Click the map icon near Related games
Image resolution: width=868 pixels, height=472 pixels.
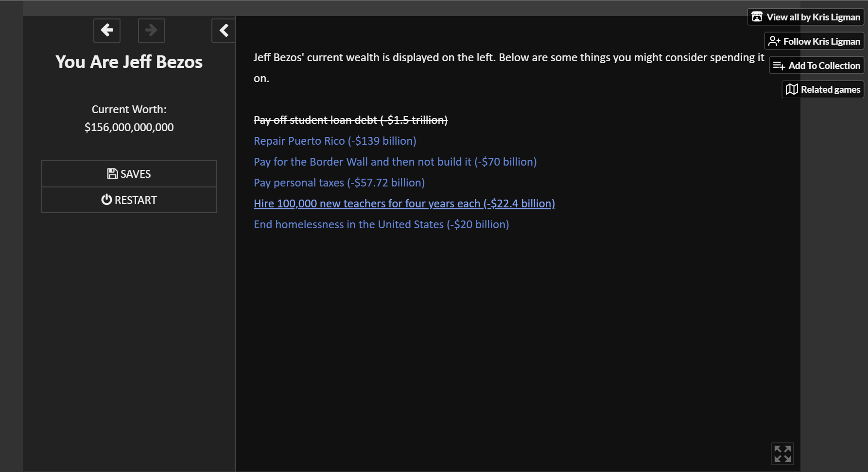(x=792, y=89)
